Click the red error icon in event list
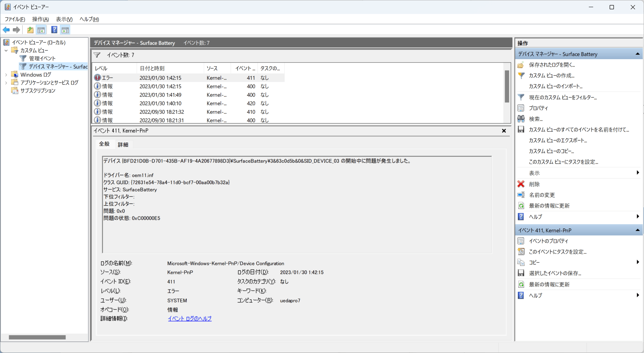Screen dimensions: 644x353 click(97, 78)
